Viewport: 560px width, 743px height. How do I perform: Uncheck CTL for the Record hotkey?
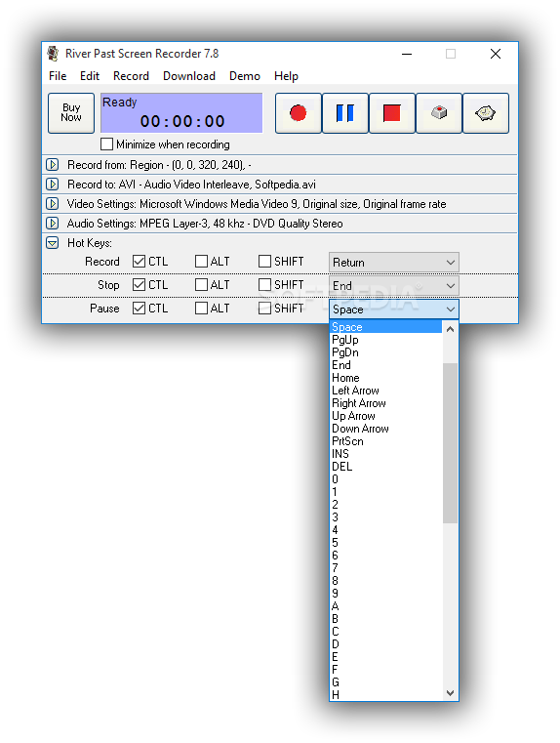pyautogui.click(x=140, y=262)
